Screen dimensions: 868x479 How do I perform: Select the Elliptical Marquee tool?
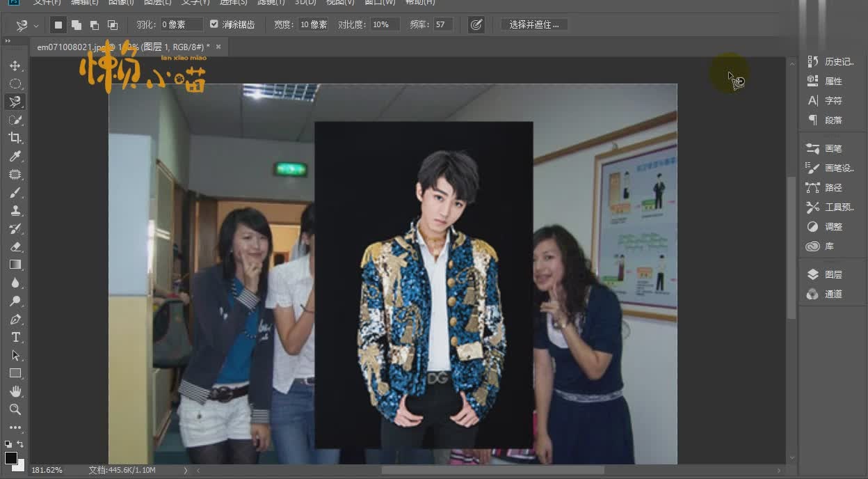15,84
